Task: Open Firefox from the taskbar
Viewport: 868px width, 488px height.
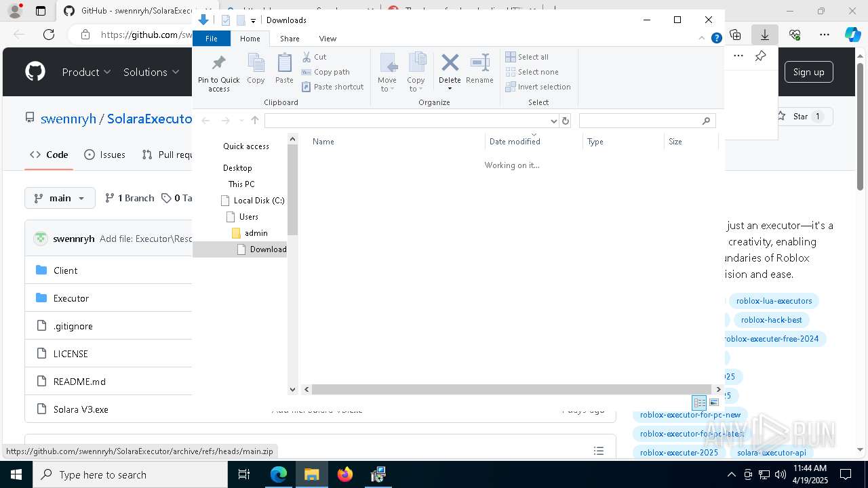Action: tap(345, 475)
